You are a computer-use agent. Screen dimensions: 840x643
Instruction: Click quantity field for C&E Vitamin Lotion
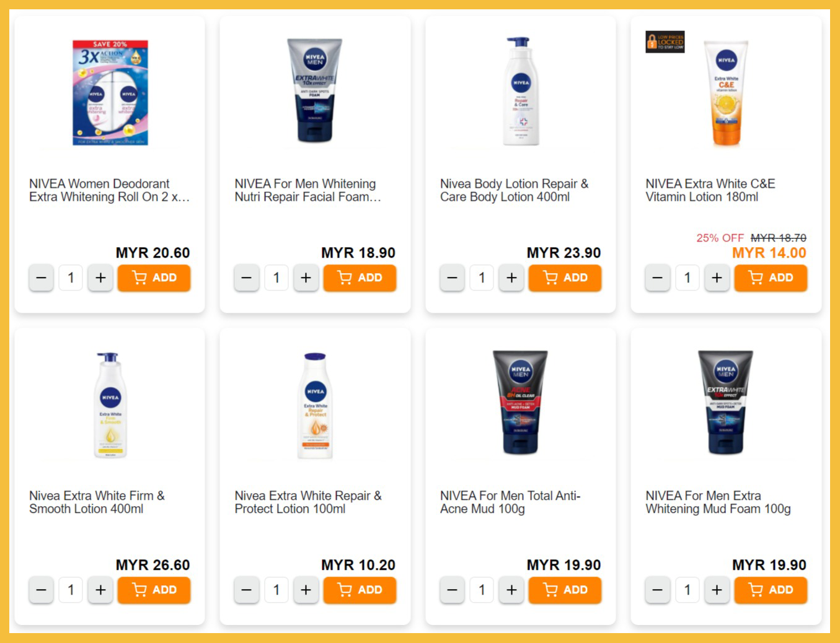coord(687,278)
